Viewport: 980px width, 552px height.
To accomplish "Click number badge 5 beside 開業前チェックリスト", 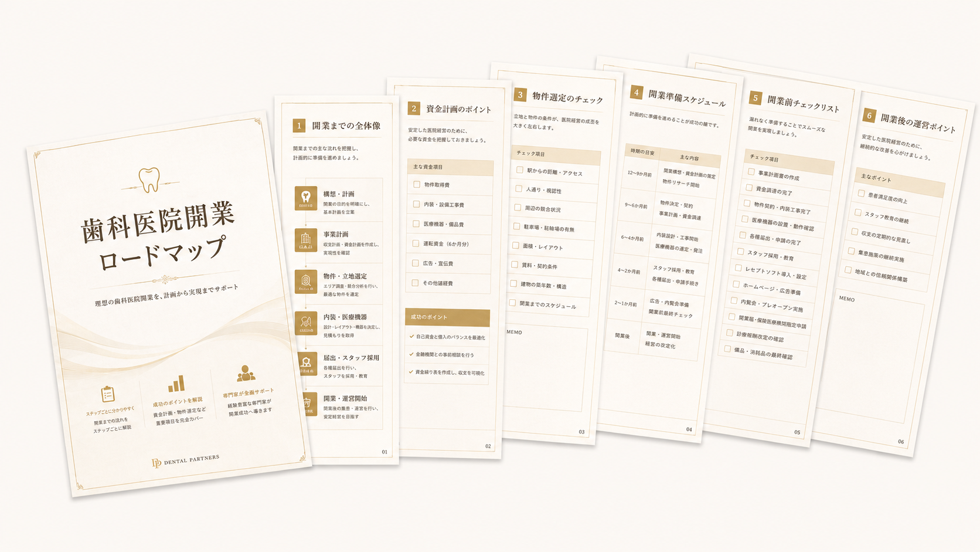I will 756,98.
